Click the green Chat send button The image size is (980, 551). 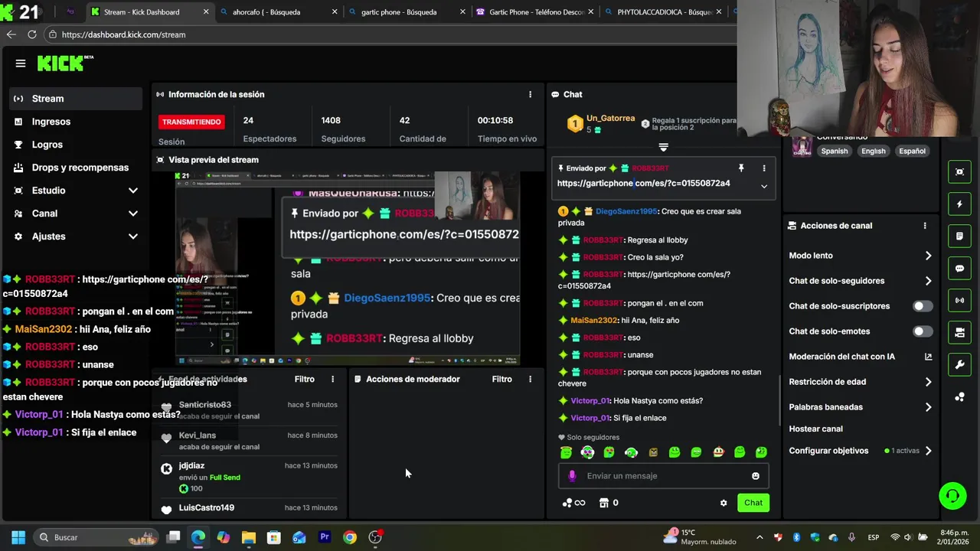[753, 503]
